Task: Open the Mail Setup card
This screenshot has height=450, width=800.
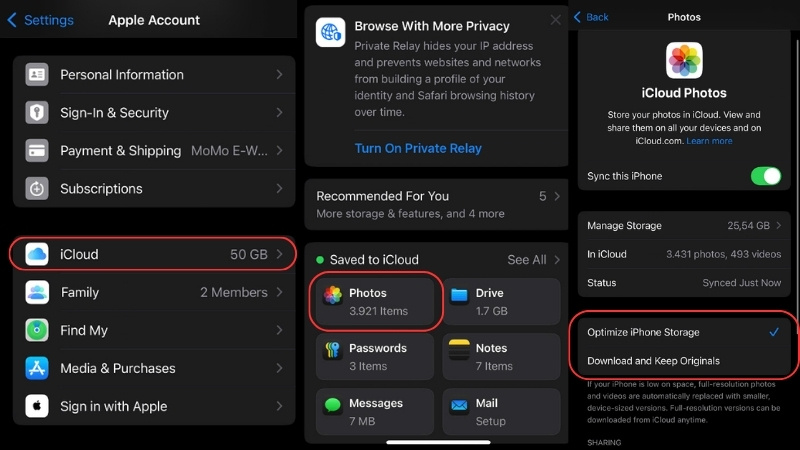Action: 502,412
